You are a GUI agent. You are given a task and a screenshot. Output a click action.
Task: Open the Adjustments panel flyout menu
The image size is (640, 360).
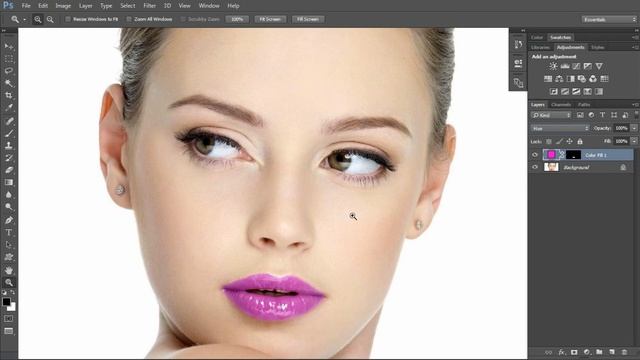[635, 47]
